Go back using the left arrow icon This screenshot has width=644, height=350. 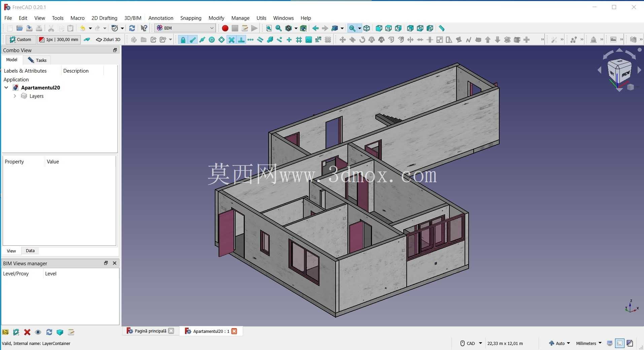coord(315,28)
